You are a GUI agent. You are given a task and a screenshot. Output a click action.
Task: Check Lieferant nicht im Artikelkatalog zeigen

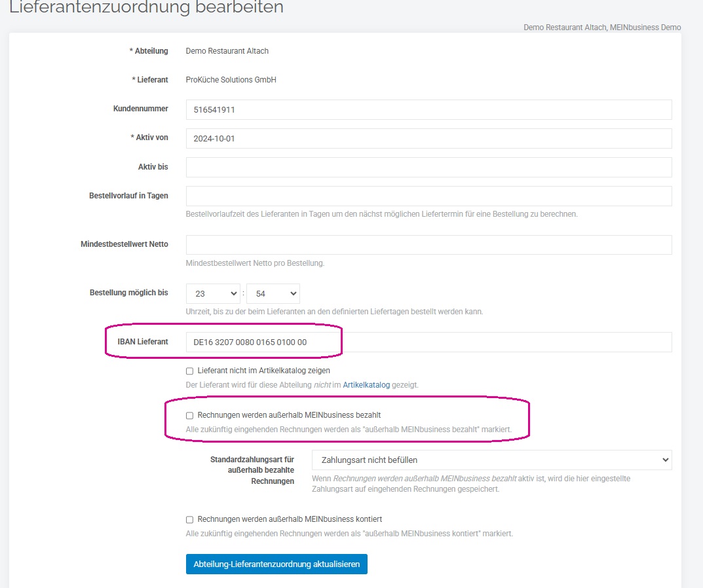tap(189, 371)
